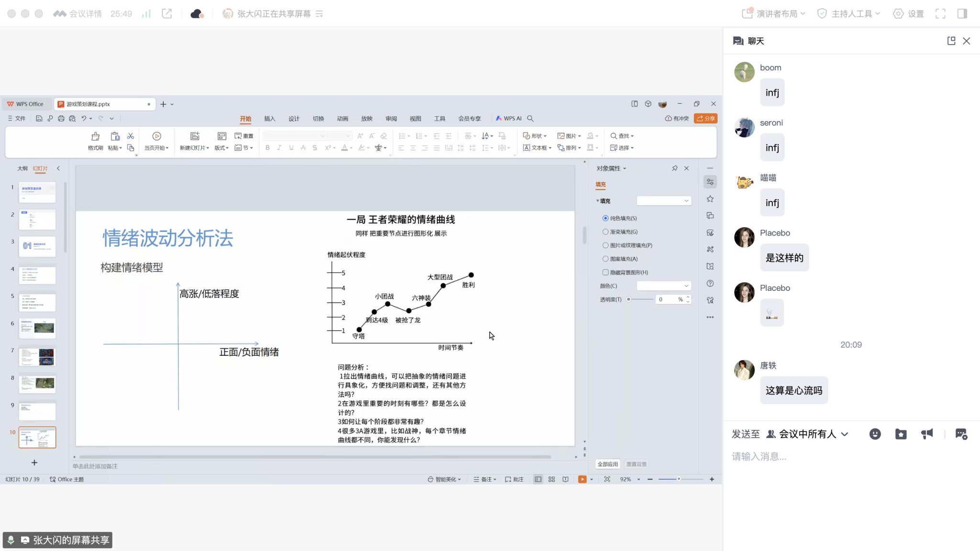Select Picture or texture fill radio option
980x551 pixels.
click(606, 245)
